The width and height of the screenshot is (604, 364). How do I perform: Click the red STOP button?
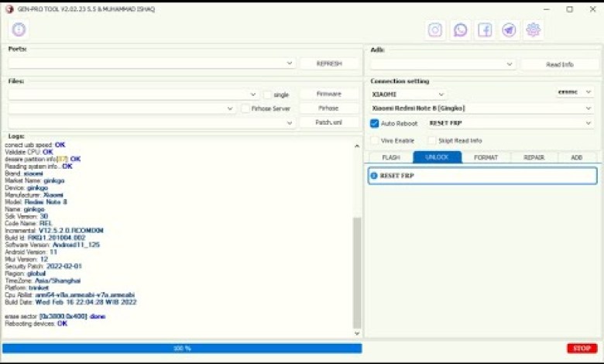point(582,349)
